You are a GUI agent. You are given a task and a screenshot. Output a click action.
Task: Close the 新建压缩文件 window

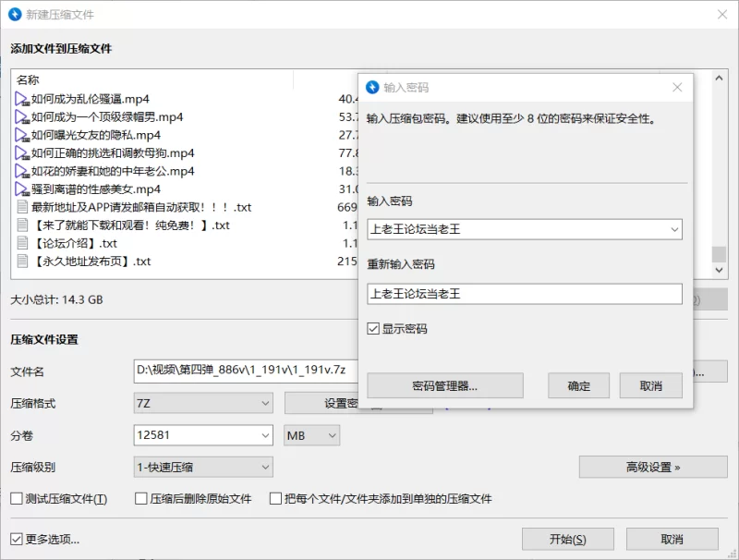click(x=722, y=15)
